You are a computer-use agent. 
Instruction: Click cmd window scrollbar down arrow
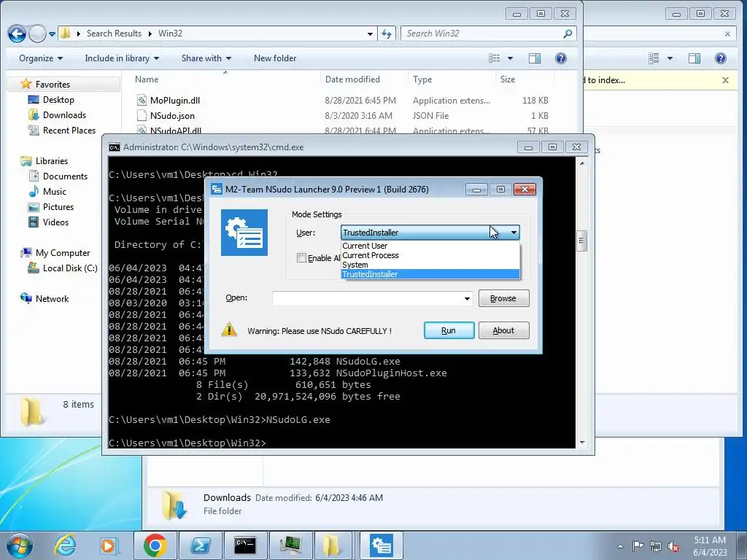(x=581, y=443)
